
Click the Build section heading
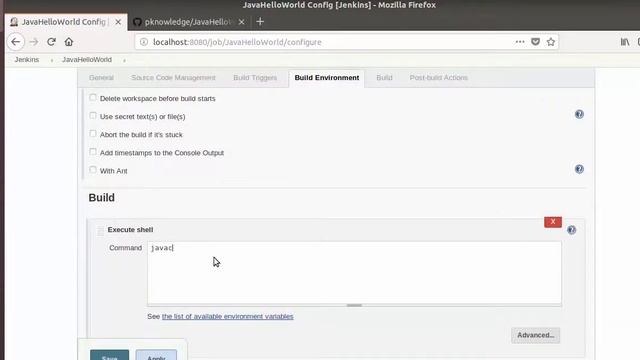click(102, 198)
